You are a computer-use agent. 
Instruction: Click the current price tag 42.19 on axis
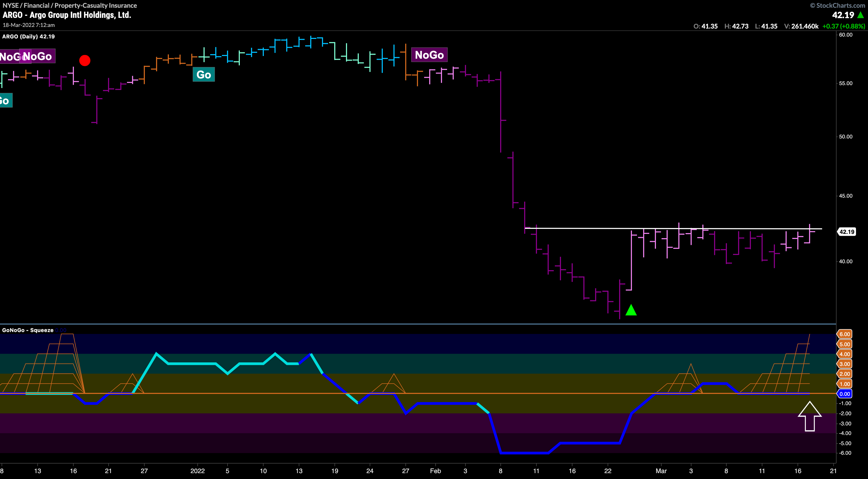tap(847, 232)
